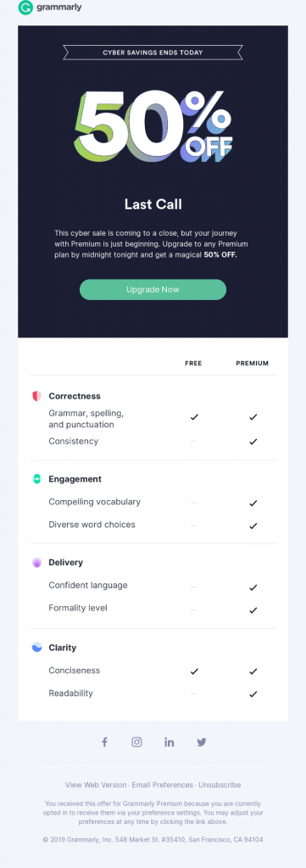Open the View Web Version link
Viewport: 306px width, 868px height.
tap(96, 785)
